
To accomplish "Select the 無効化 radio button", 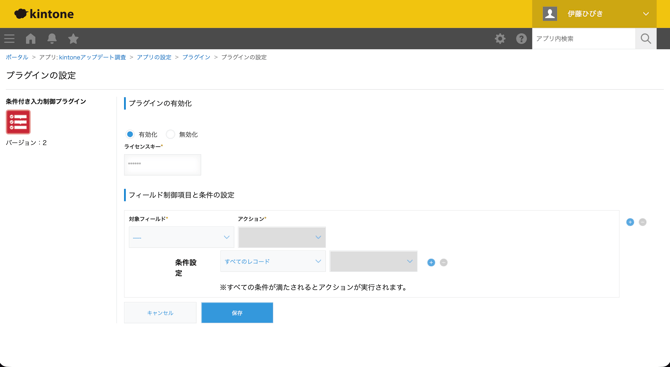I will point(170,134).
